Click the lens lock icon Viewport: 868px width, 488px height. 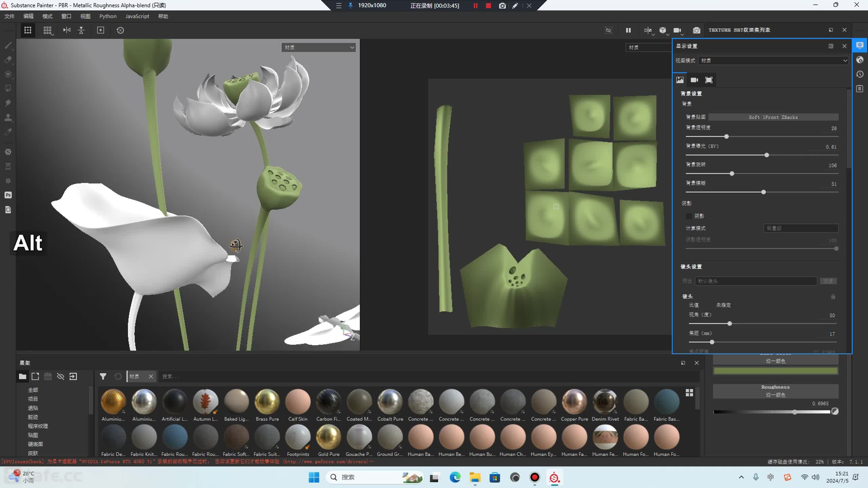(833, 297)
